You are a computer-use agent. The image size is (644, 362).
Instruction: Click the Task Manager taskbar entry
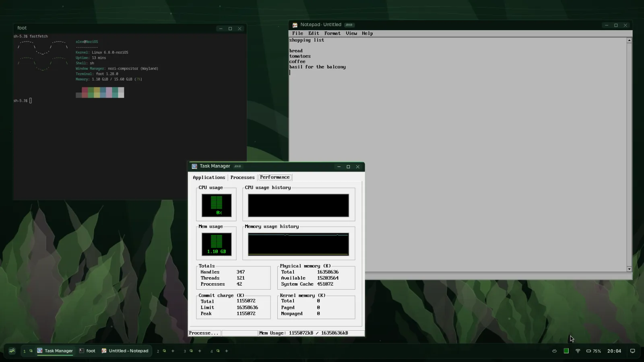55,351
